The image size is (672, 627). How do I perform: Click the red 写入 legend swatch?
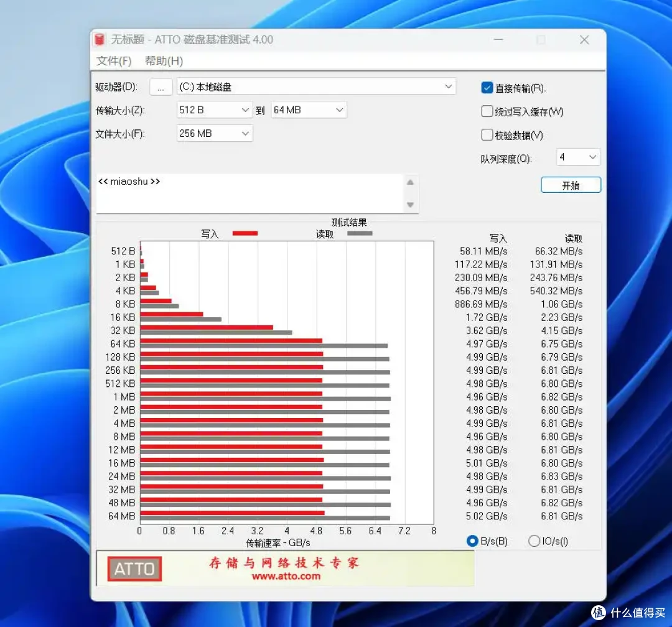245,234
